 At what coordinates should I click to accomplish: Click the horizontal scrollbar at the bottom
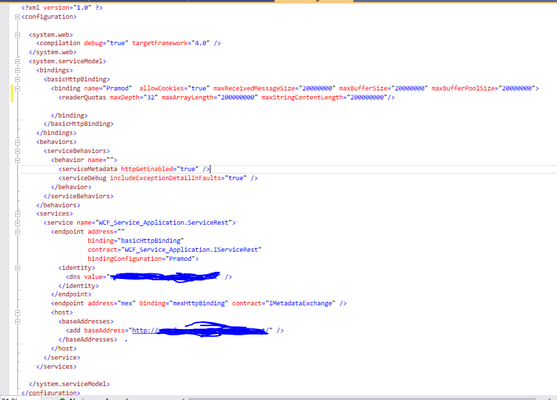pyautogui.click(x=361, y=398)
